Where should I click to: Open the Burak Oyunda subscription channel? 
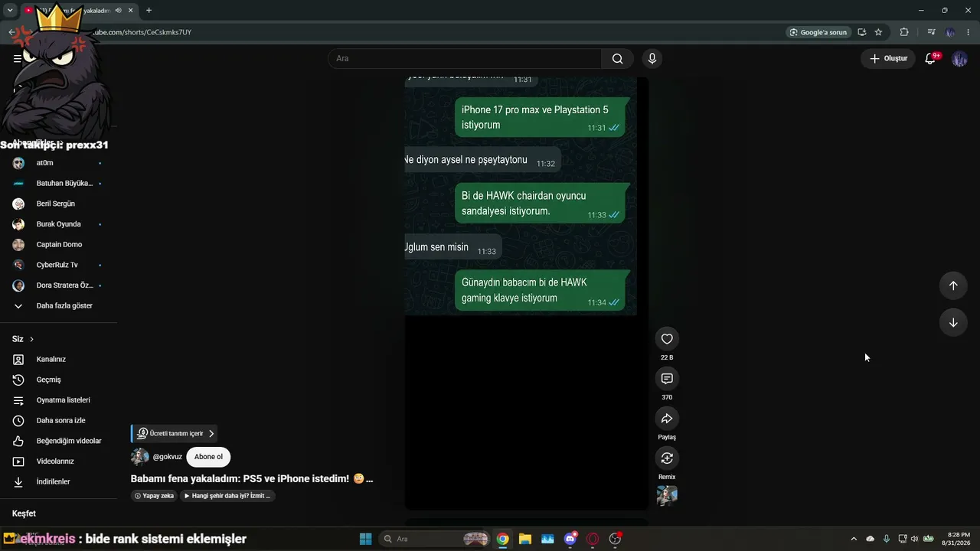point(58,224)
